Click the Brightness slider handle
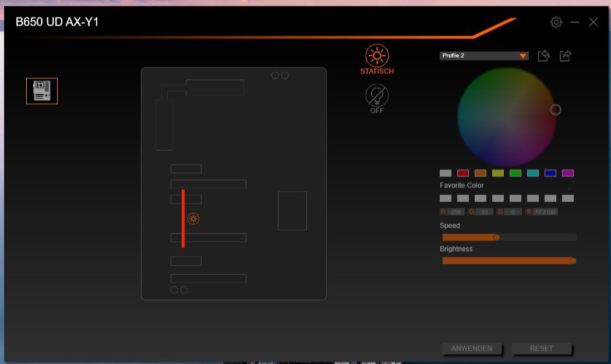611x364 pixels. click(x=573, y=261)
